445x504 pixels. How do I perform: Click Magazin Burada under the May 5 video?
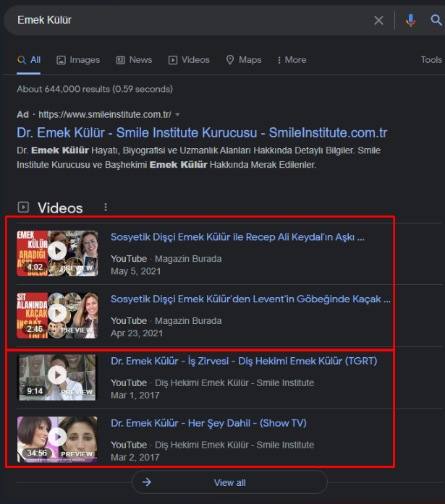(188, 259)
